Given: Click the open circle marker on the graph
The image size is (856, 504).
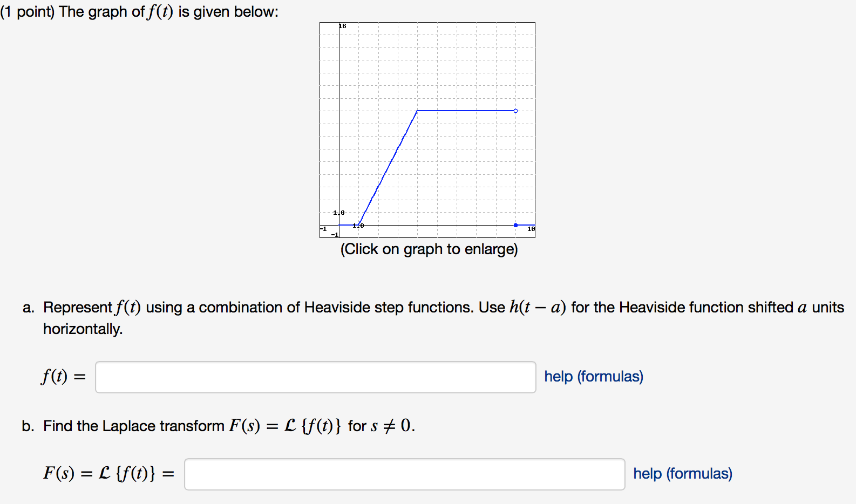Looking at the screenshot, I should point(515,110).
